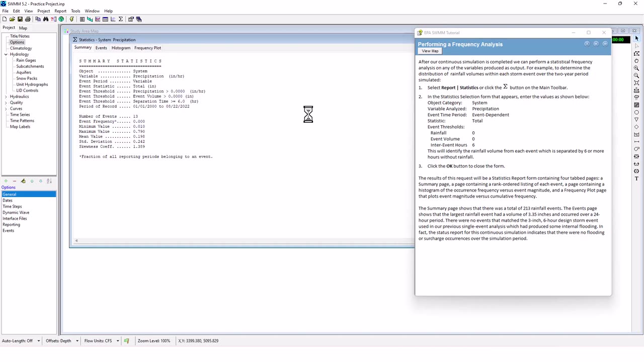Open the Flow Units dropdown in status bar
This screenshot has width=644, height=362.
point(117,340)
